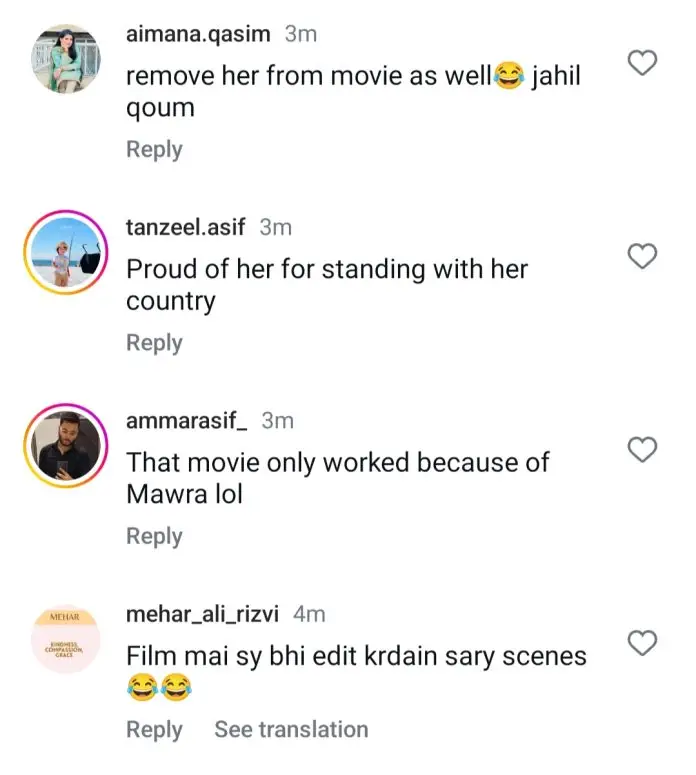Viewport: 696px width, 775px height.
Task: Reply to ammarasif_'s comment
Action: pyautogui.click(x=154, y=536)
